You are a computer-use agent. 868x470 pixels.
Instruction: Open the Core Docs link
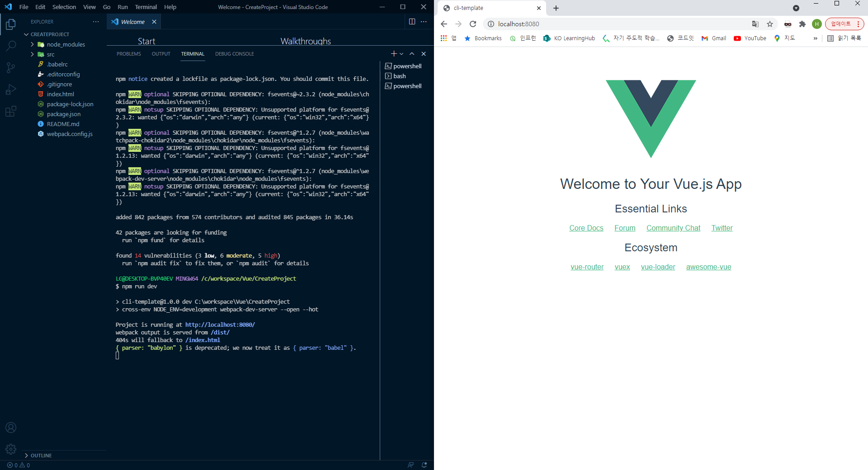click(x=586, y=228)
